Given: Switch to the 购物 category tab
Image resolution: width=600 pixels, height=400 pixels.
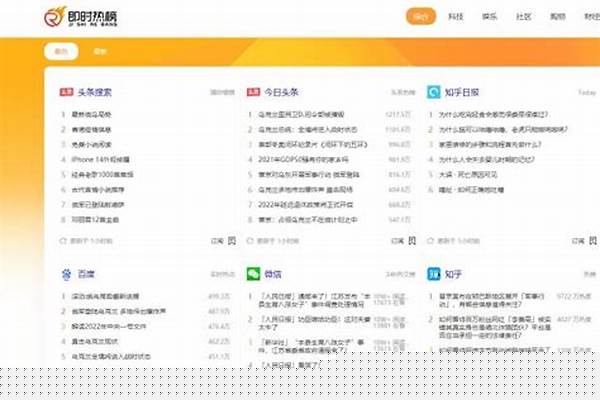Looking at the screenshot, I should pos(558,16).
